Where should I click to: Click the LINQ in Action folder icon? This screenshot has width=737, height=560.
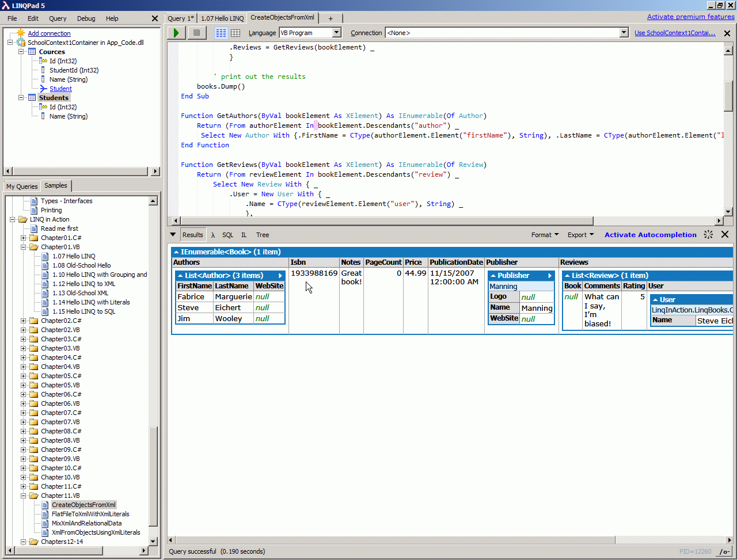coord(23,219)
